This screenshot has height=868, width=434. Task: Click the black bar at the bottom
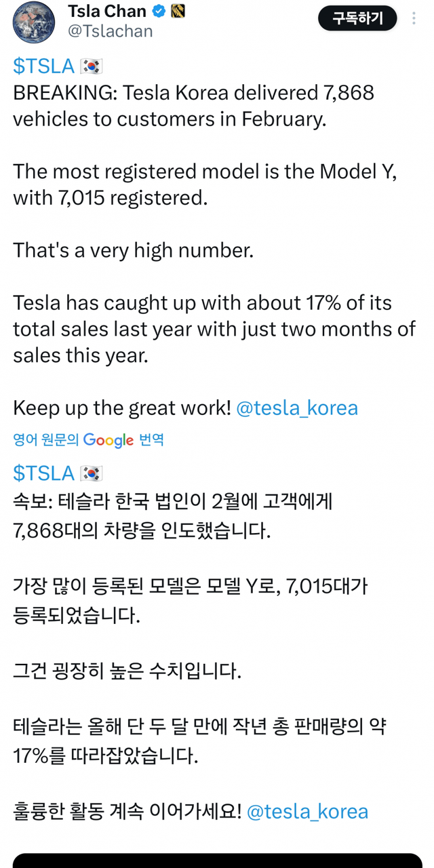[x=217, y=860]
